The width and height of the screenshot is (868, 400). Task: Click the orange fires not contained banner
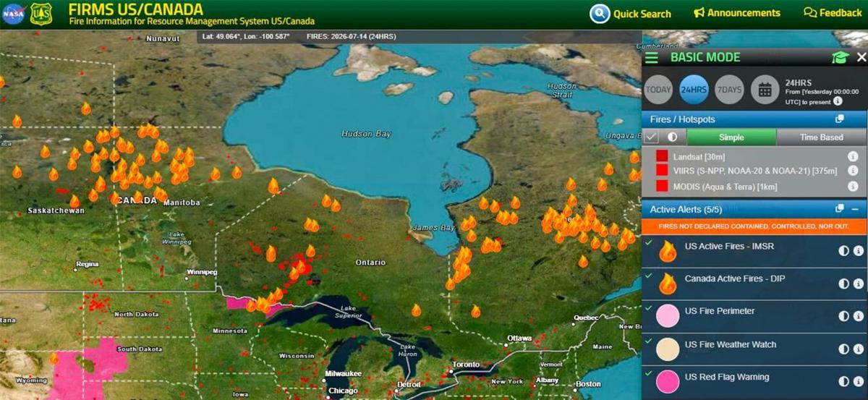click(x=754, y=226)
